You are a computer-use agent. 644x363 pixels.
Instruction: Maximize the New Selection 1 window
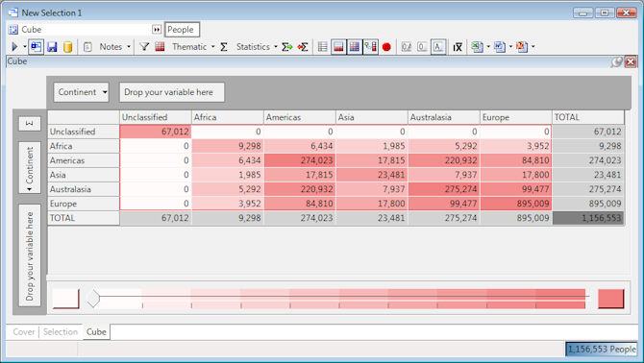coord(605,13)
